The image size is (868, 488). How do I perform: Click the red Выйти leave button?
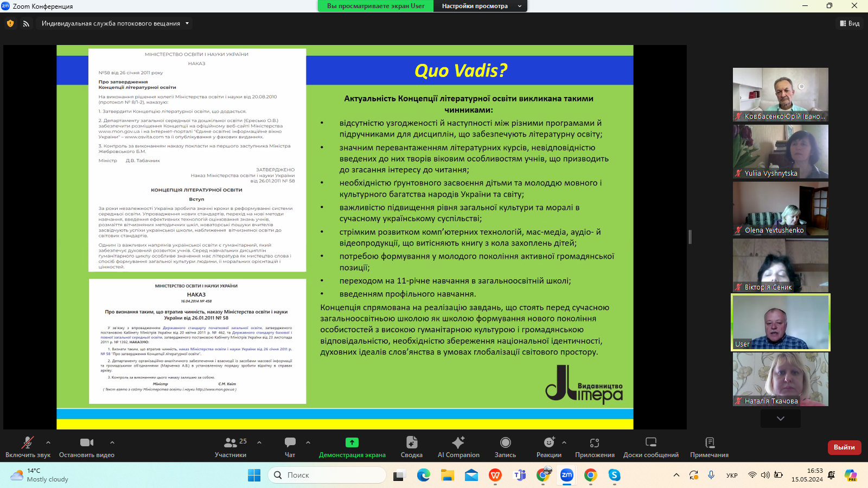(844, 447)
